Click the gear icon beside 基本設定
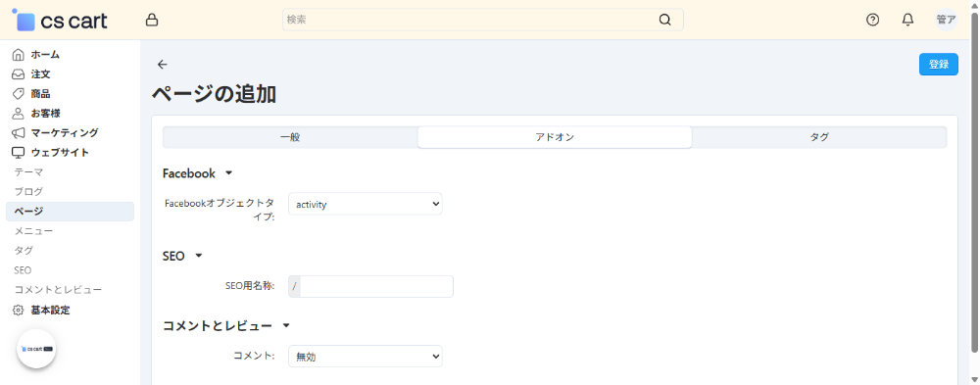 pyautogui.click(x=18, y=310)
